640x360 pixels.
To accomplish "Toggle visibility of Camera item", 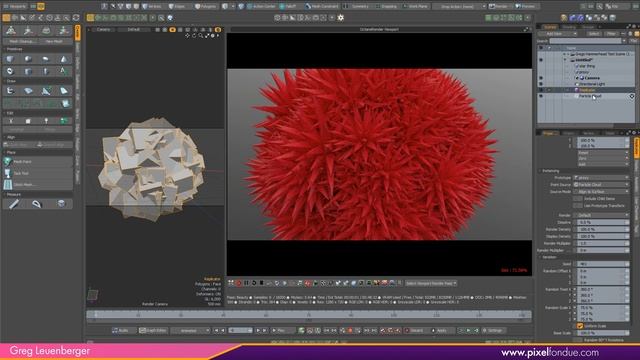I will pos(541,78).
